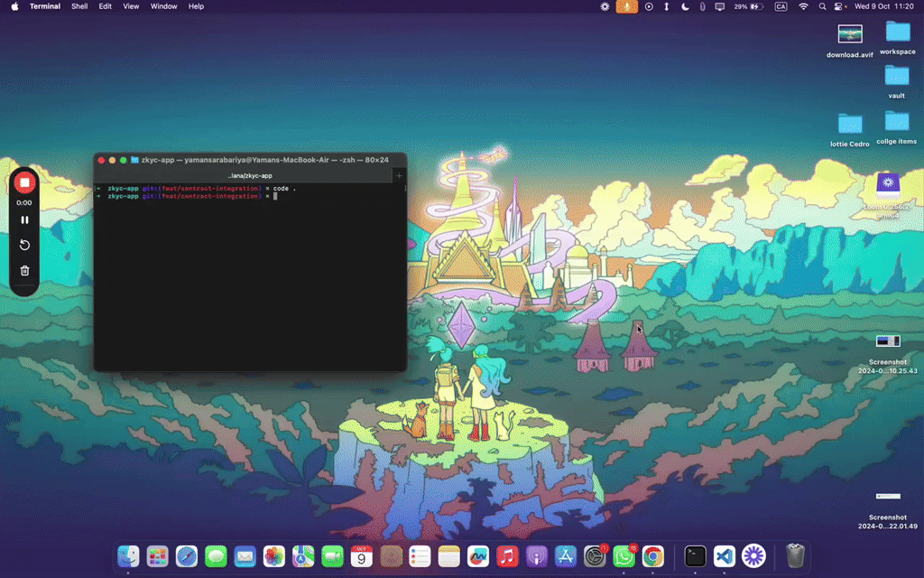
Task: Open Reminders from the Dock
Action: click(x=420, y=555)
